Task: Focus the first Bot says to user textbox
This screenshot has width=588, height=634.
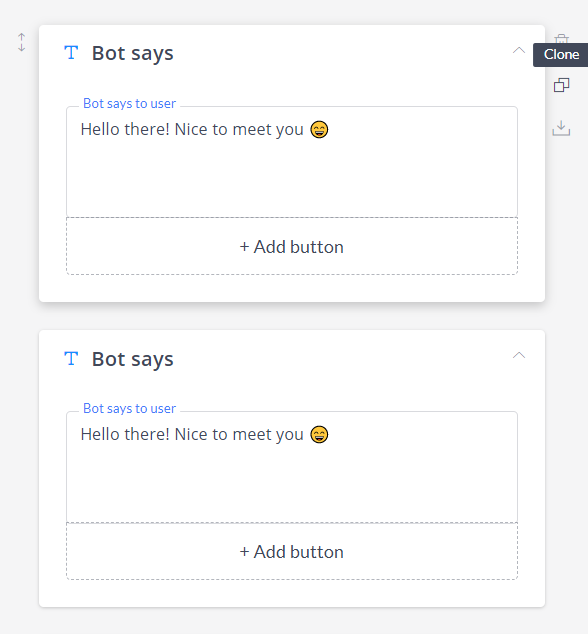Action: (292, 162)
